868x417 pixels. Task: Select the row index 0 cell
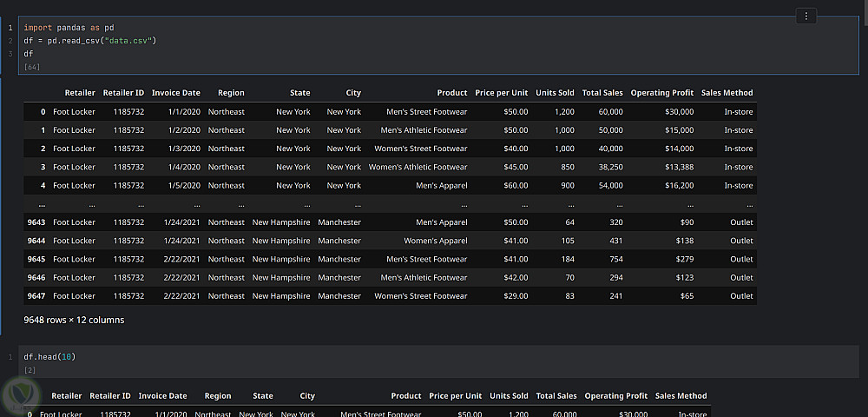pyautogui.click(x=43, y=111)
